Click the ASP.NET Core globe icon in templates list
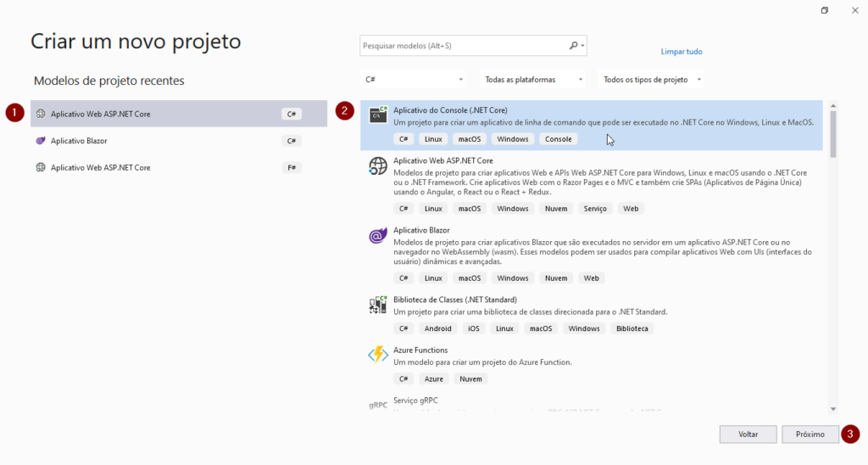Screen dimensions: 868x465 click(378, 165)
